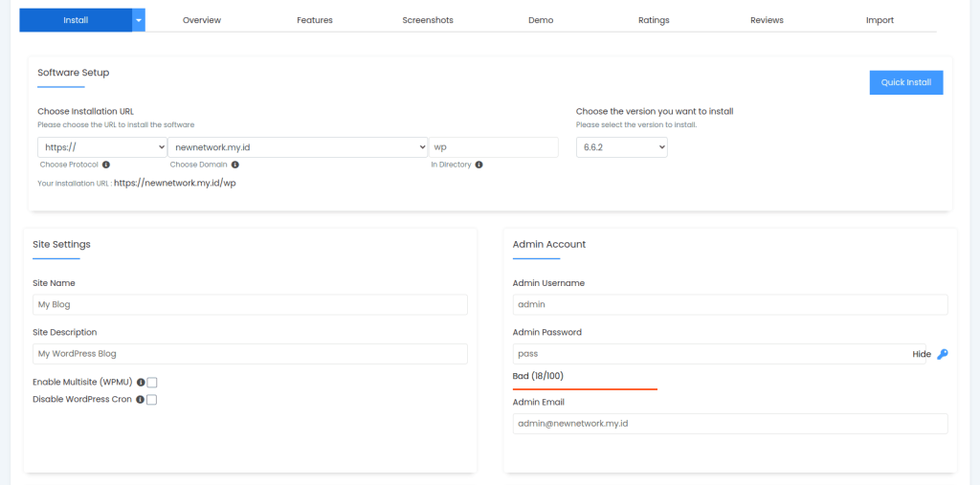Click the info icon beside Choose Protocol
This screenshot has width=980, height=485.
(x=106, y=165)
